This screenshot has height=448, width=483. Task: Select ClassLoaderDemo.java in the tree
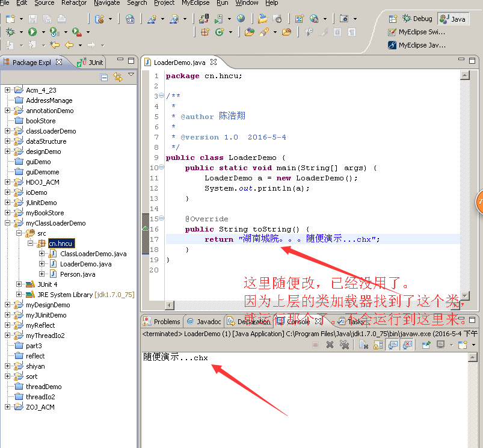(x=93, y=254)
